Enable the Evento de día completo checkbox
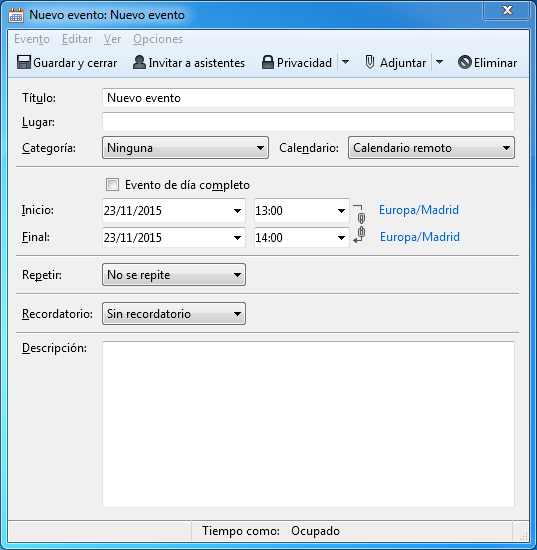The image size is (537, 550). (x=112, y=185)
